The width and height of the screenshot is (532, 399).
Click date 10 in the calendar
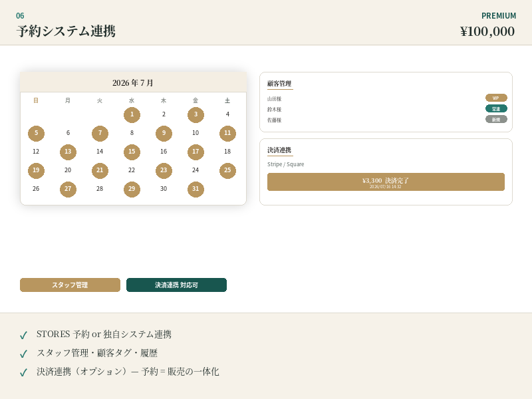[x=196, y=133]
